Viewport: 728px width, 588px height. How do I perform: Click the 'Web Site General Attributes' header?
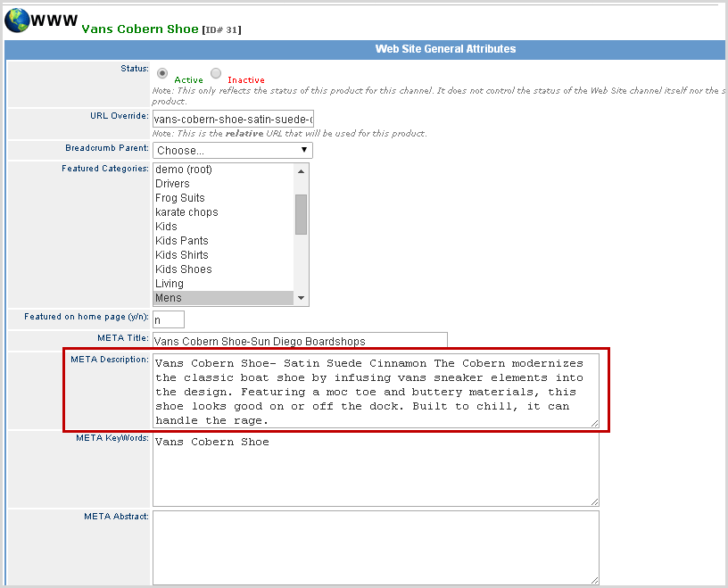pyautogui.click(x=446, y=49)
